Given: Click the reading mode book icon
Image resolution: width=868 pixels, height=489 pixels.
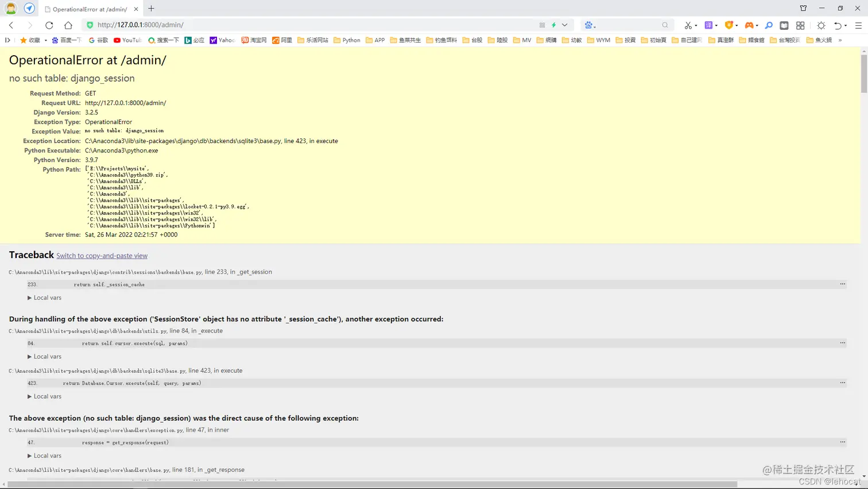Looking at the screenshot, I should pyautogui.click(x=784, y=25).
